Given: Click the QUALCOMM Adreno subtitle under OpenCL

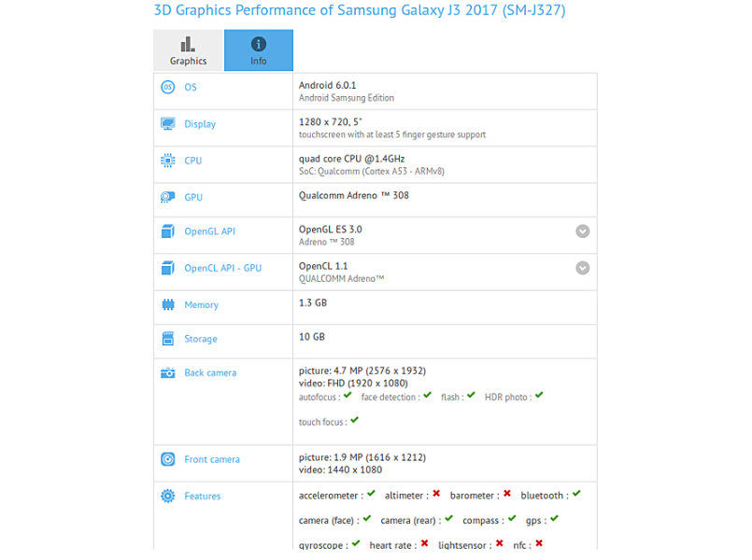Looking at the screenshot, I should click(342, 279).
